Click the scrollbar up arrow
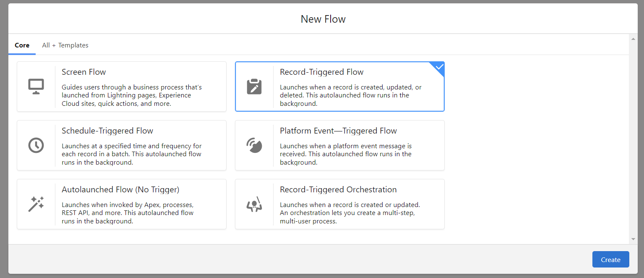 pos(633,39)
